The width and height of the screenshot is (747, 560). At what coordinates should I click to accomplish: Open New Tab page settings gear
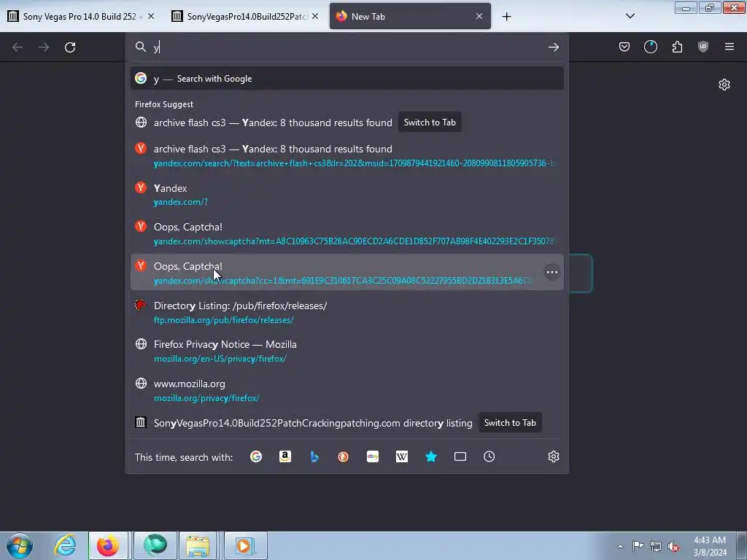724,85
